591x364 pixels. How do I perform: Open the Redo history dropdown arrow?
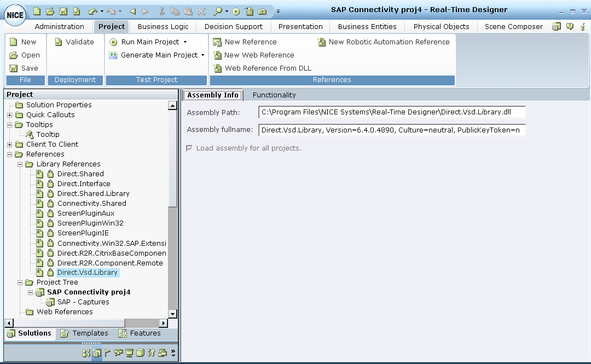pos(120,11)
